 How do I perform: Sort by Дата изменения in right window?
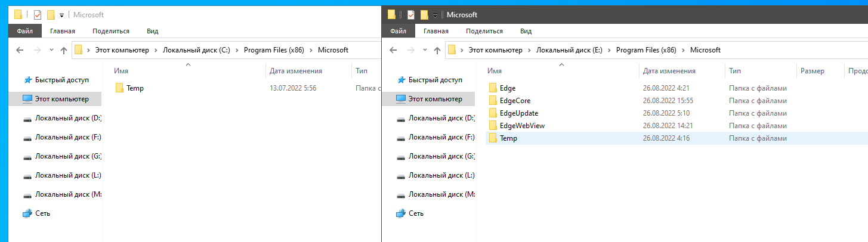pos(669,71)
